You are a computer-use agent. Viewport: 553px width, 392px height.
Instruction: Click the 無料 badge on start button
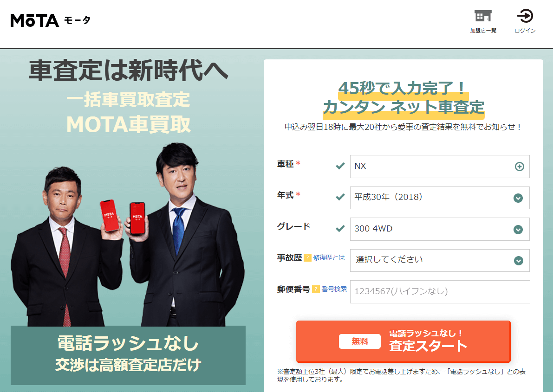(x=360, y=341)
